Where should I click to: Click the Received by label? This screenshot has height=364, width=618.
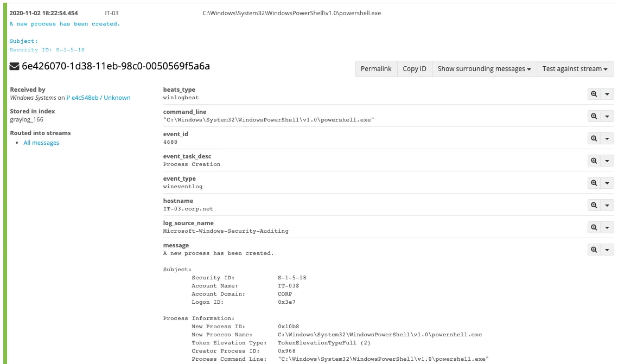(x=28, y=90)
